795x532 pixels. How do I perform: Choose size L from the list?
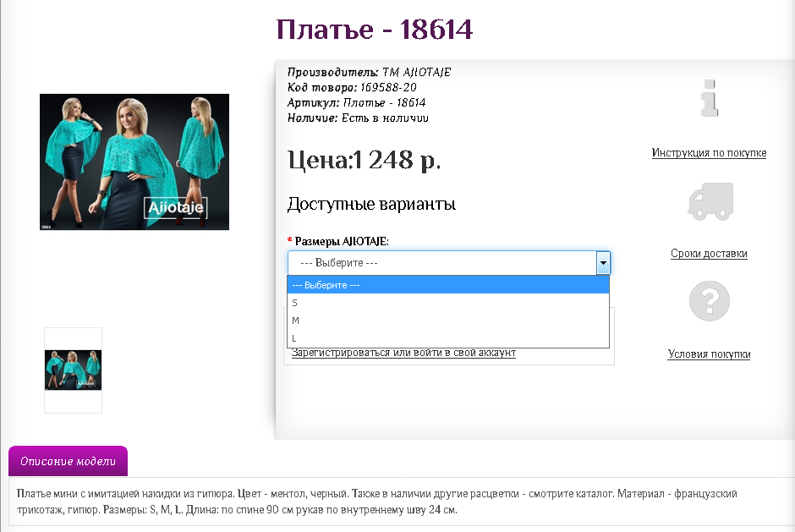[448, 338]
